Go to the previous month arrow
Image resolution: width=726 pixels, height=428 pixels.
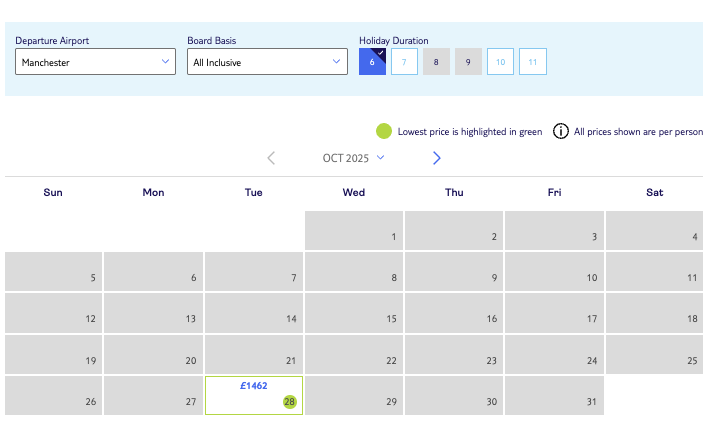[271, 158]
